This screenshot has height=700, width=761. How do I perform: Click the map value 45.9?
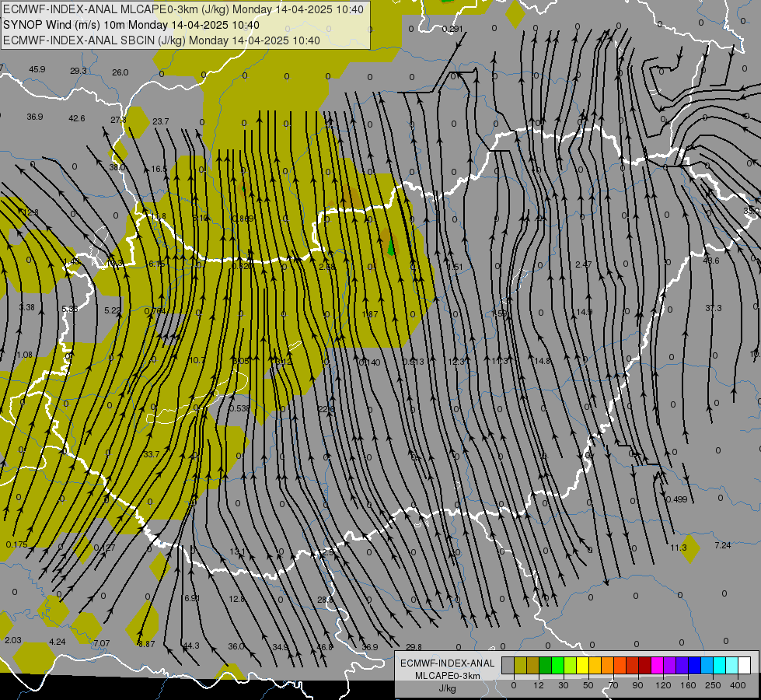click(x=37, y=69)
